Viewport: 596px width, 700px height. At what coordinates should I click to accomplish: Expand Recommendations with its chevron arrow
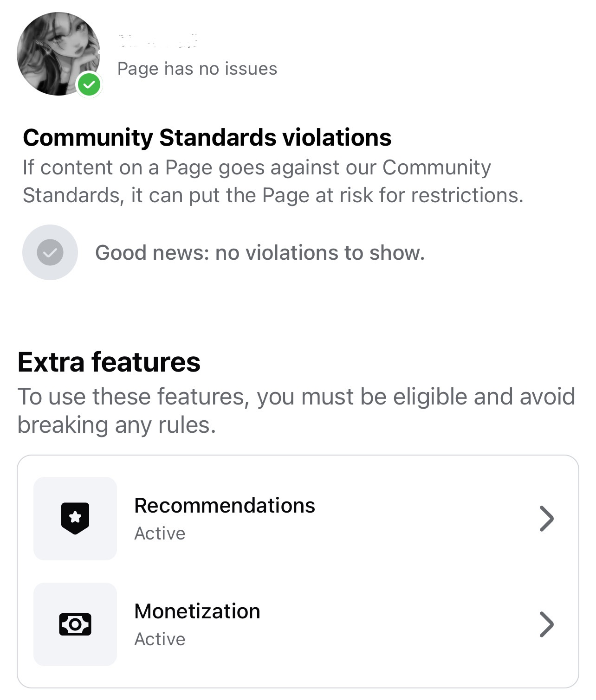click(547, 519)
